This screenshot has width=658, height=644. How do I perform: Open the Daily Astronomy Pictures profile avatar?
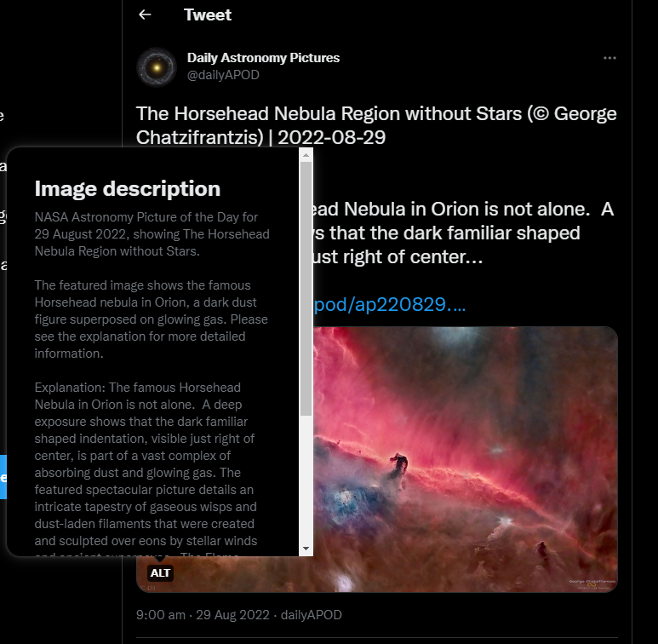click(x=157, y=67)
